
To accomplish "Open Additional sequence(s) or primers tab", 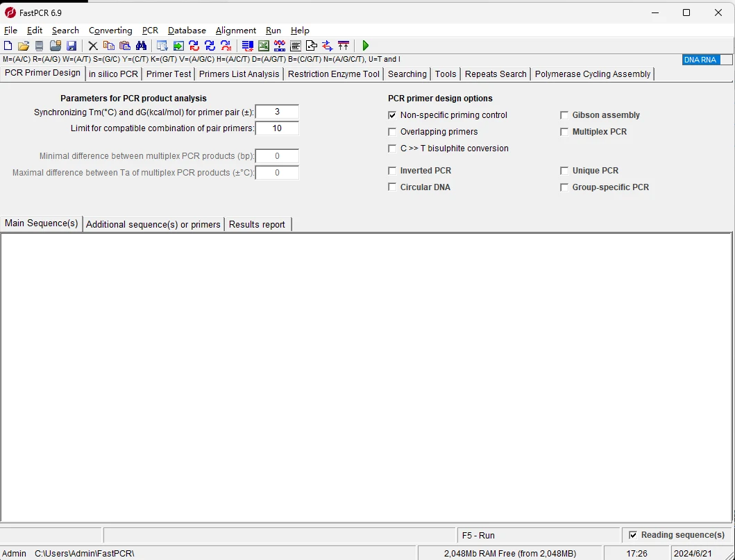I will (153, 224).
